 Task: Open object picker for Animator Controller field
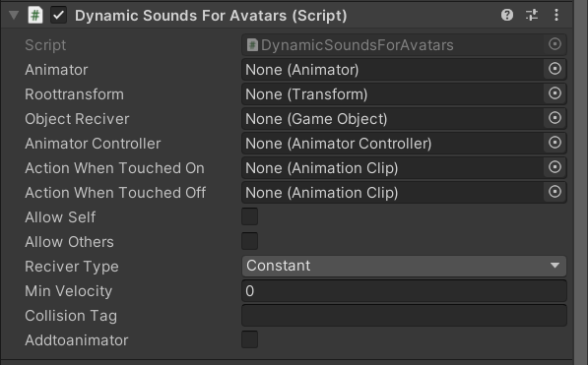[x=555, y=143]
